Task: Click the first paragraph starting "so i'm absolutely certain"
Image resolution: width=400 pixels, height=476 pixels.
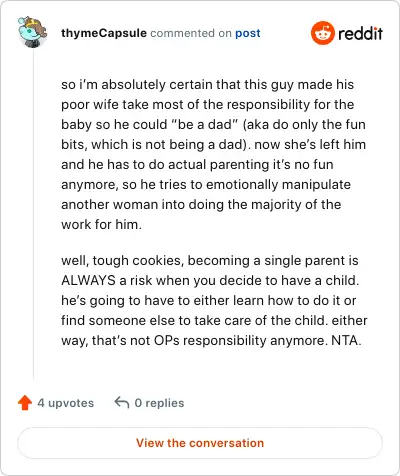Action: pyautogui.click(x=214, y=154)
